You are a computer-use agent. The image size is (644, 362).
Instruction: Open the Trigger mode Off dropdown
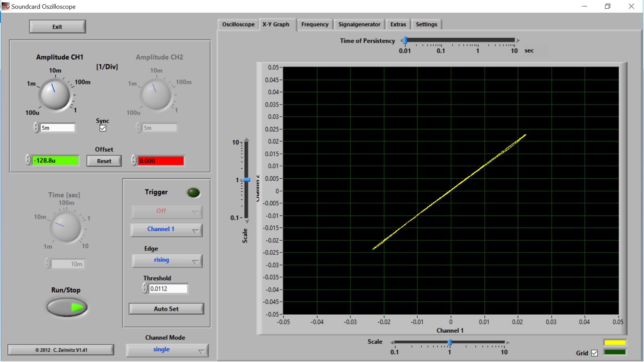point(167,212)
